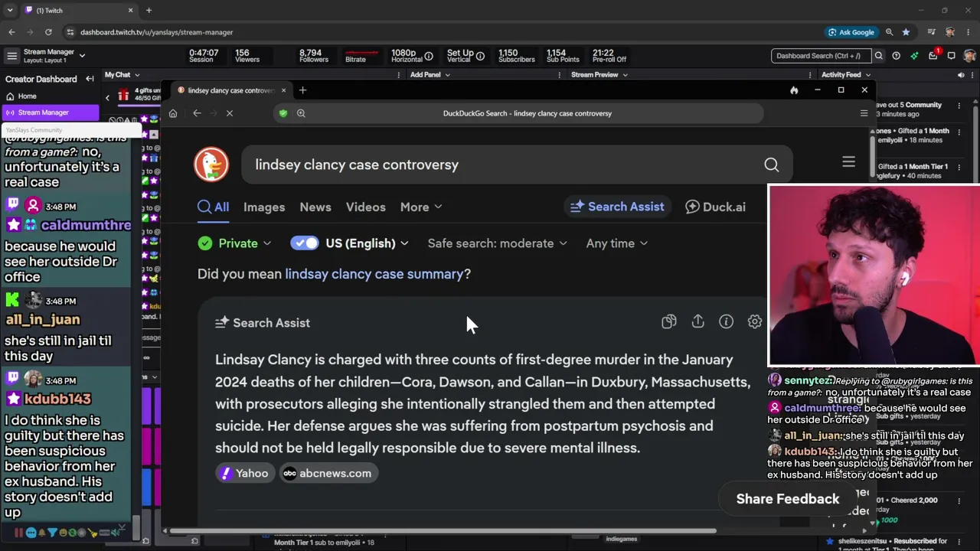Click the DuckDuckGo logo
Viewport: 980px width, 551px height.
pos(211,165)
